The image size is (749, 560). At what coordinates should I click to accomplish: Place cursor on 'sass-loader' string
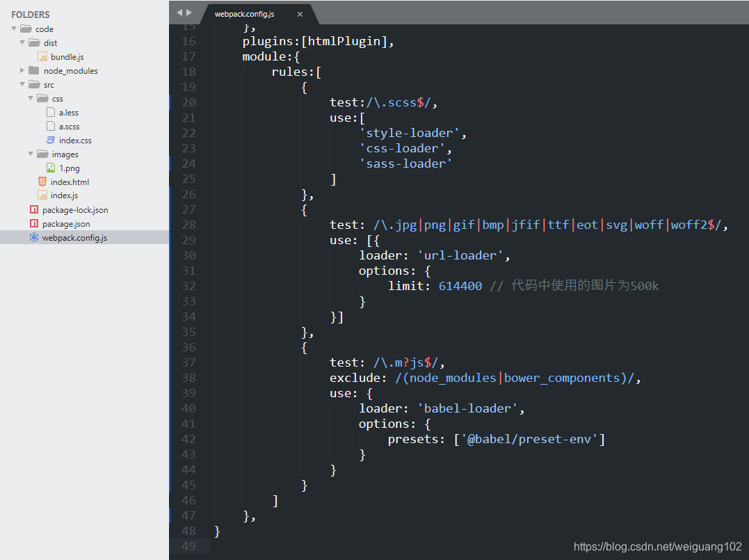coord(405,163)
